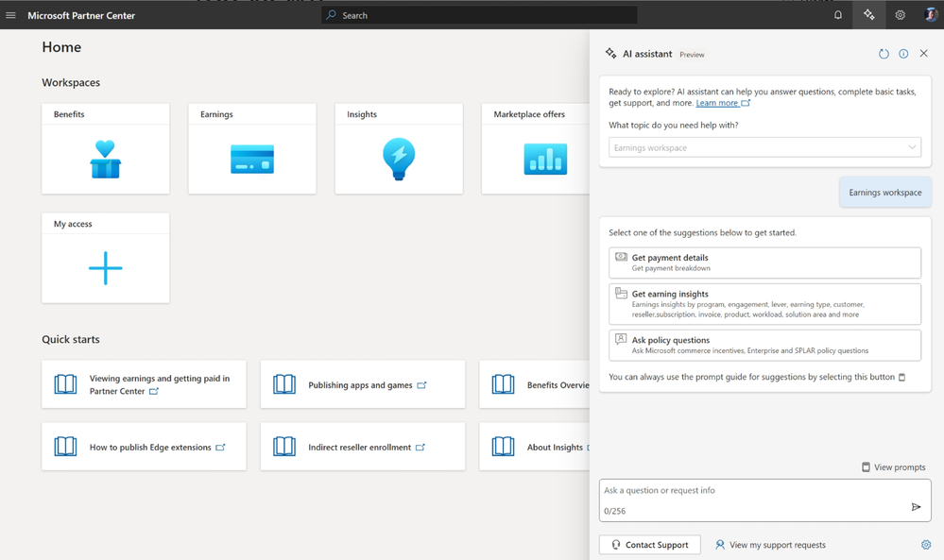Click the Workspaces heading

[71, 82]
